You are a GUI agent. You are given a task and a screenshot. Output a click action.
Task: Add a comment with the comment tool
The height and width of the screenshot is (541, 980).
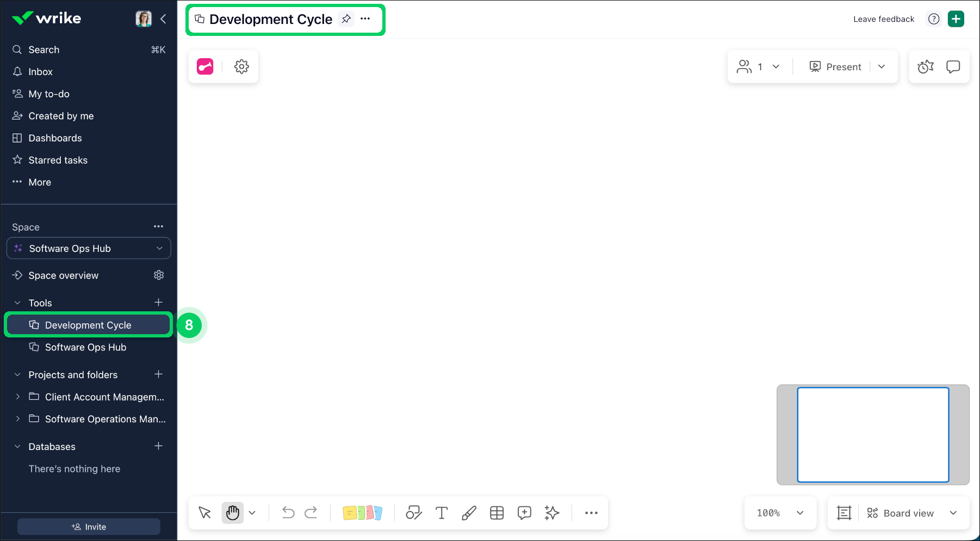(524, 513)
